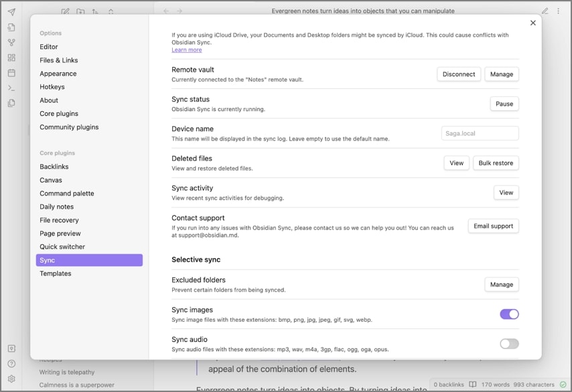Open the Appearance settings tab
This screenshot has width=572, height=392.
tap(58, 74)
